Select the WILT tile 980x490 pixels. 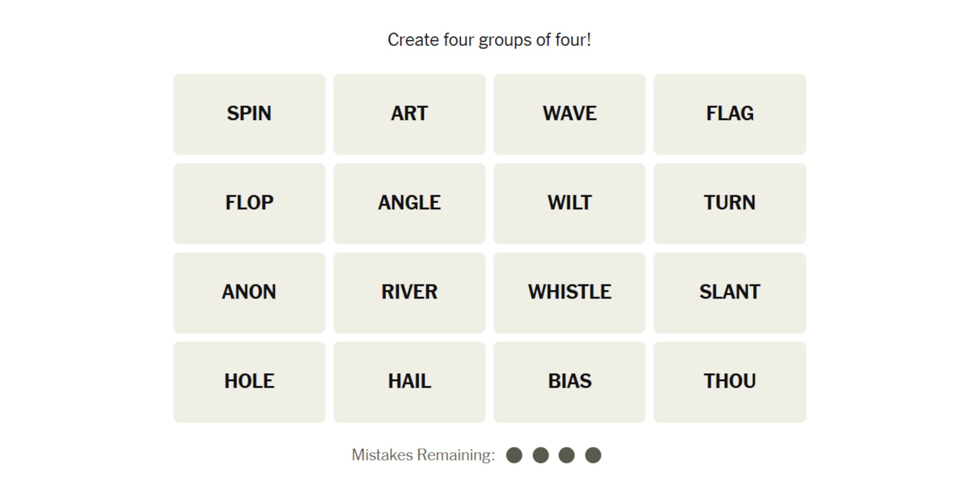coord(569,203)
